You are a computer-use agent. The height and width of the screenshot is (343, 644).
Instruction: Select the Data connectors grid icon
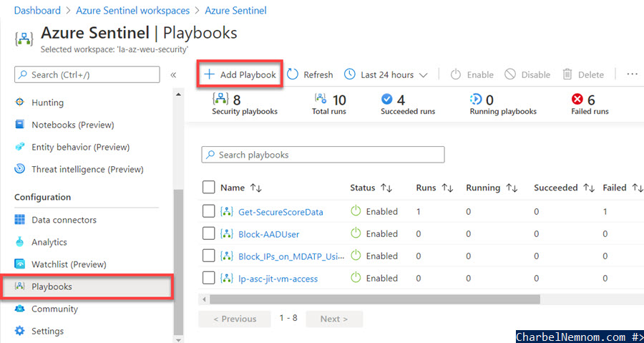[x=20, y=220]
